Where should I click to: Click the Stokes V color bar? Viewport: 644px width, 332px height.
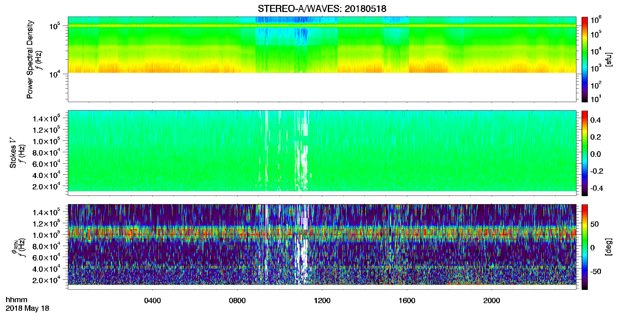585,153
